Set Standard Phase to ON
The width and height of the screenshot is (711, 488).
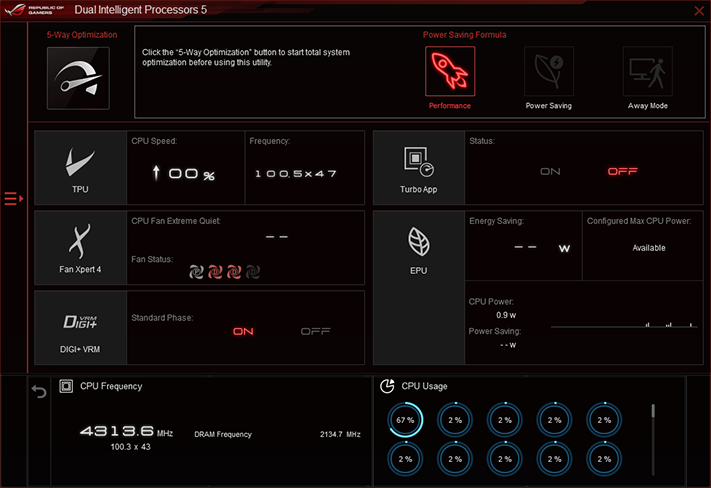point(243,332)
